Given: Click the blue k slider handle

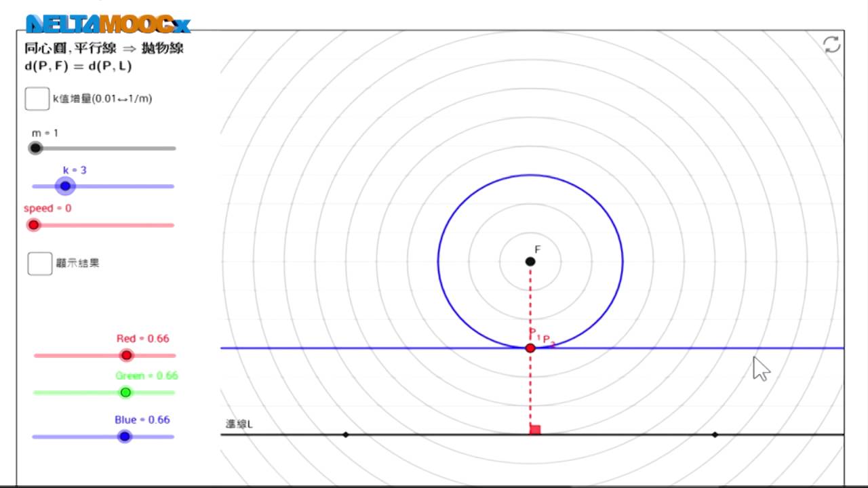Looking at the screenshot, I should click(x=65, y=186).
